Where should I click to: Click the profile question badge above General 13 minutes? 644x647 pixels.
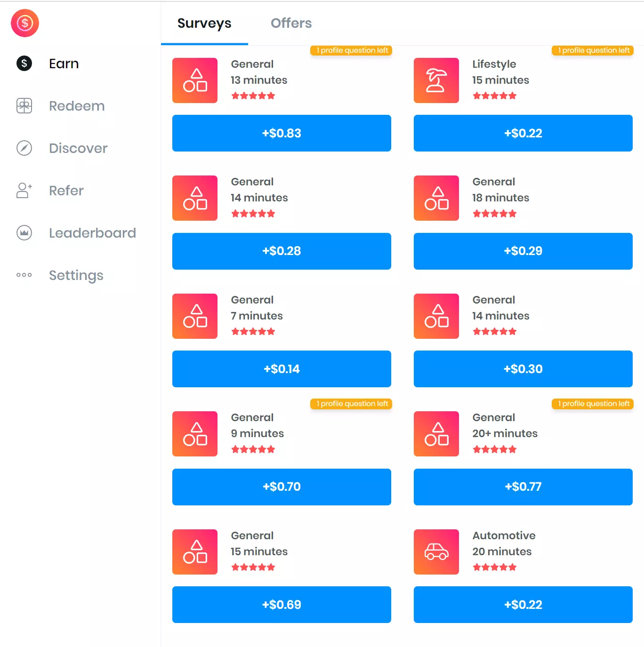tap(351, 50)
